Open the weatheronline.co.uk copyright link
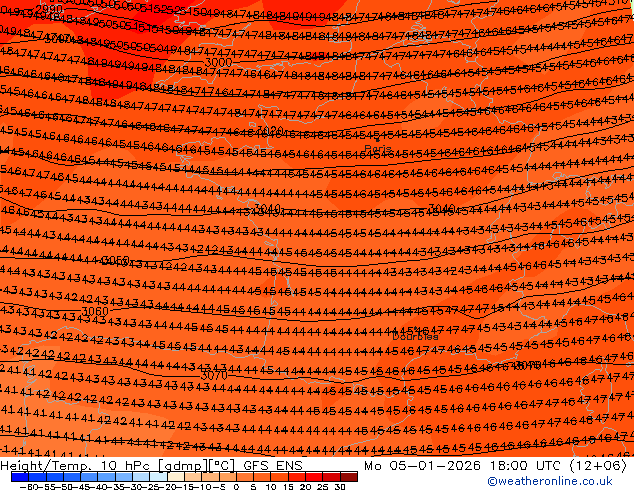The image size is (634, 490). pyautogui.click(x=550, y=481)
